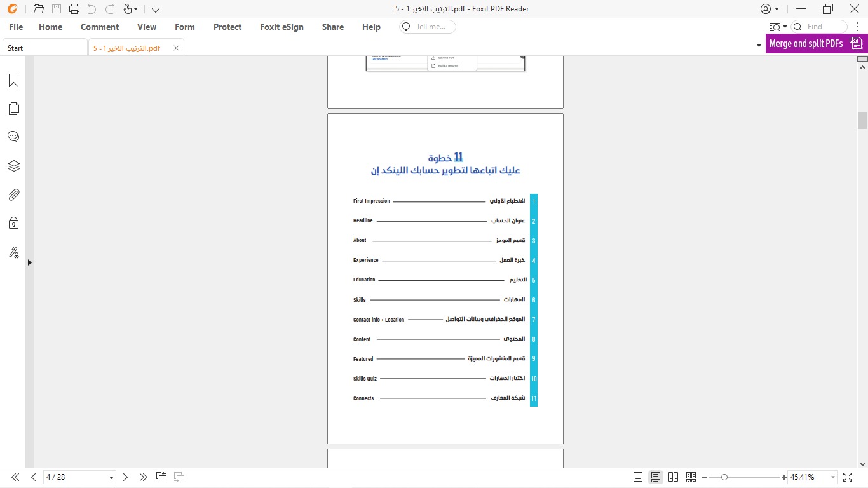Close the الترتيب الاخير PDF tab
The image size is (868, 488).
pyautogui.click(x=176, y=48)
